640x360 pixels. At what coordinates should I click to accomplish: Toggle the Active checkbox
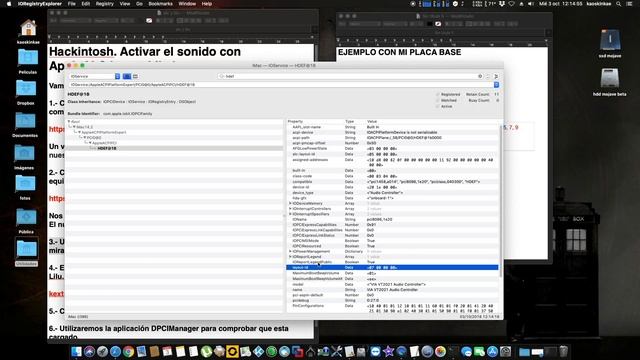coord(438,106)
